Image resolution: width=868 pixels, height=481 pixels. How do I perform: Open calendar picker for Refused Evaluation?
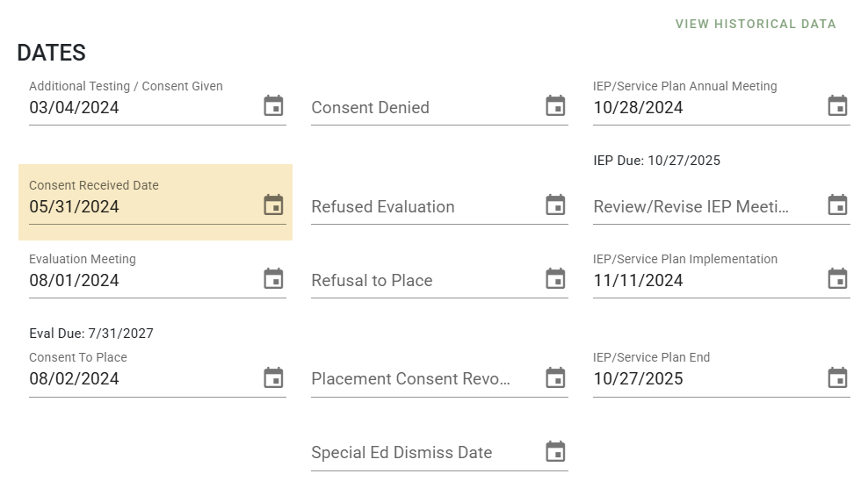(556, 205)
